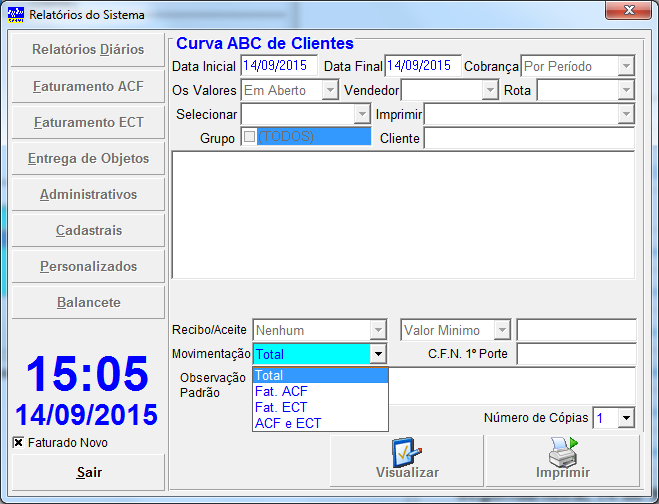Open the Selecionar dropdown
659x504 pixels.
tap(362, 114)
